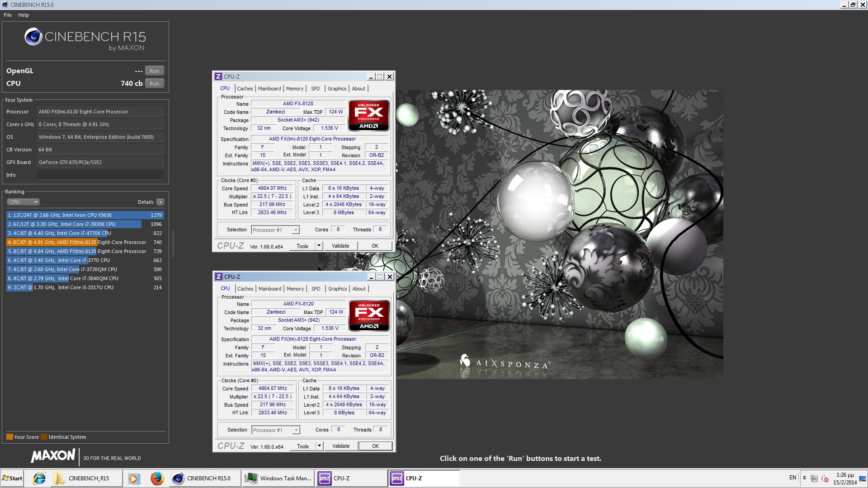Click OK in lower CPU-Z window
The width and height of the screenshot is (868, 488).
pos(375,446)
